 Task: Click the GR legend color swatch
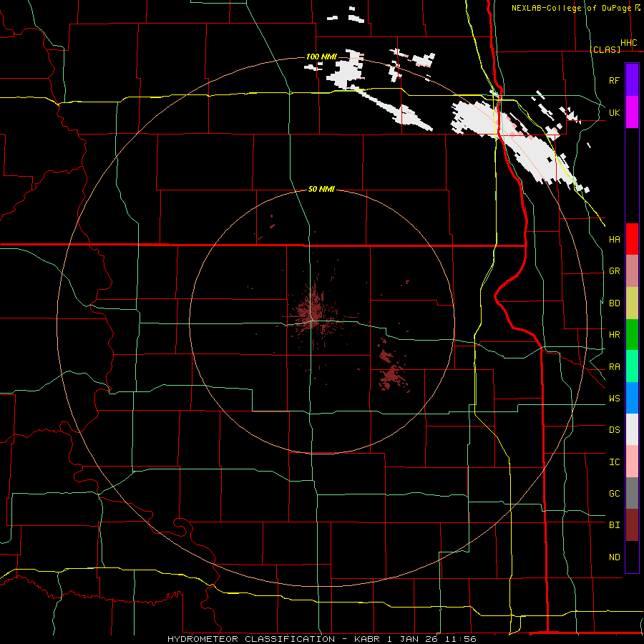pyautogui.click(x=632, y=270)
